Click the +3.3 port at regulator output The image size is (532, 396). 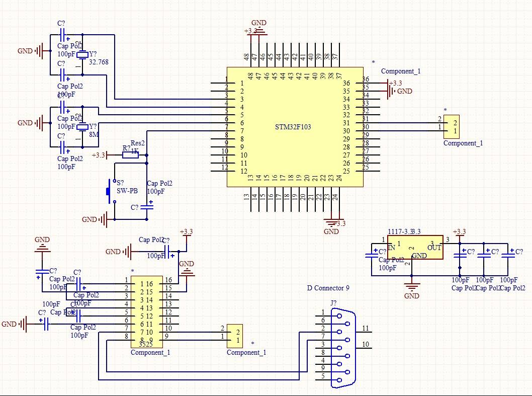460,233
